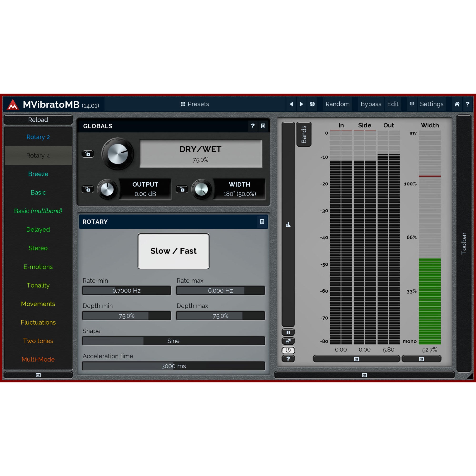Click the Rate min slider
This screenshot has height=476, width=476.
pyautogui.click(x=127, y=290)
